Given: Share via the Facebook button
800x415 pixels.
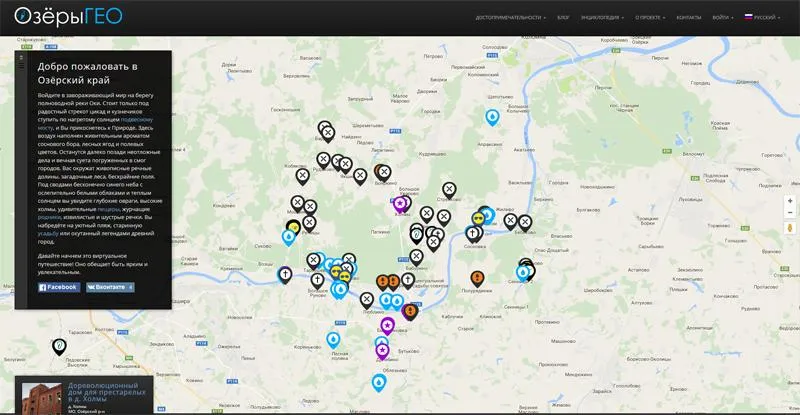Looking at the screenshot, I should click(x=59, y=287).
